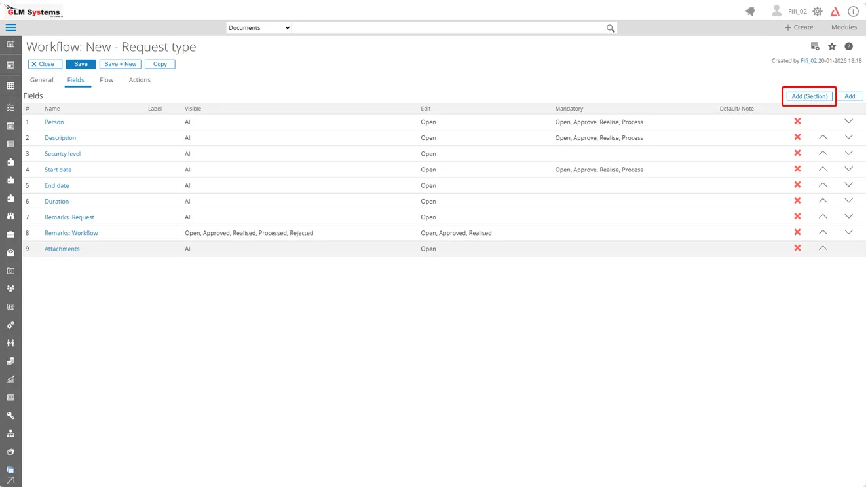Viewport: 868px width, 487px height.
Task: Click in the search text field
Action: click(448, 28)
